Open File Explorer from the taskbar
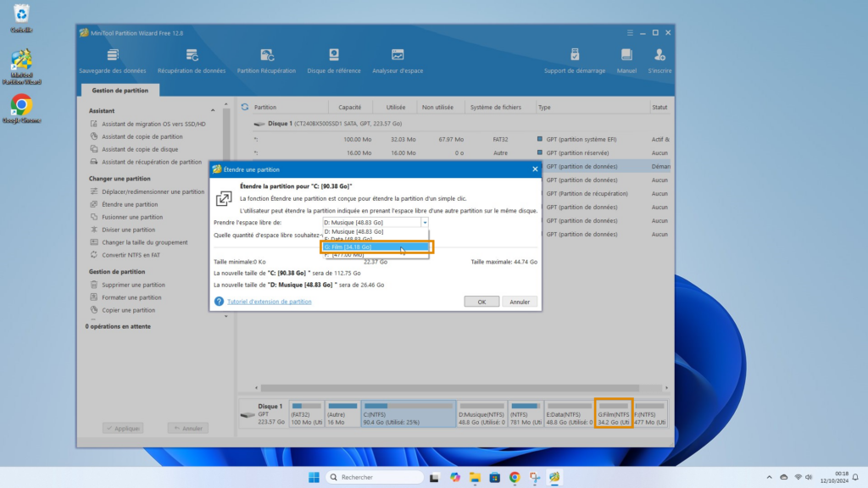This screenshot has height=488, width=868. click(475, 477)
